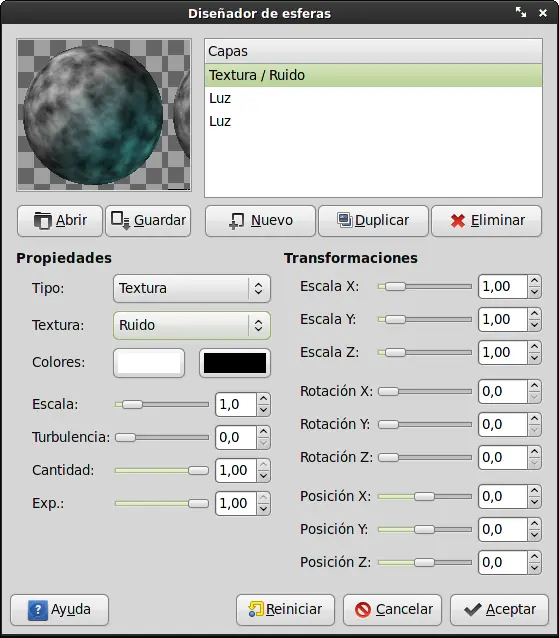Click the Turbulencia slider handle
Viewport: 559px width, 638px height.
125,437
